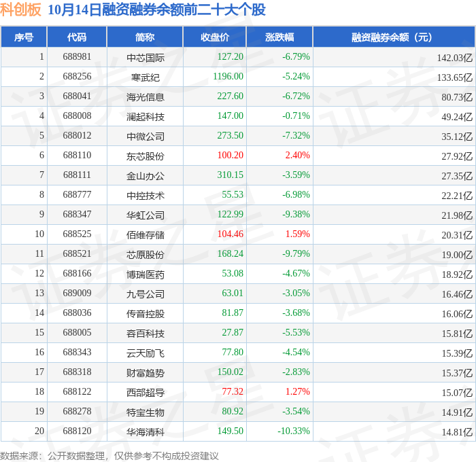Viewport: 476px width, 462px height.
Task: Click the 融资融券余额（元） column header
Action: click(394, 37)
